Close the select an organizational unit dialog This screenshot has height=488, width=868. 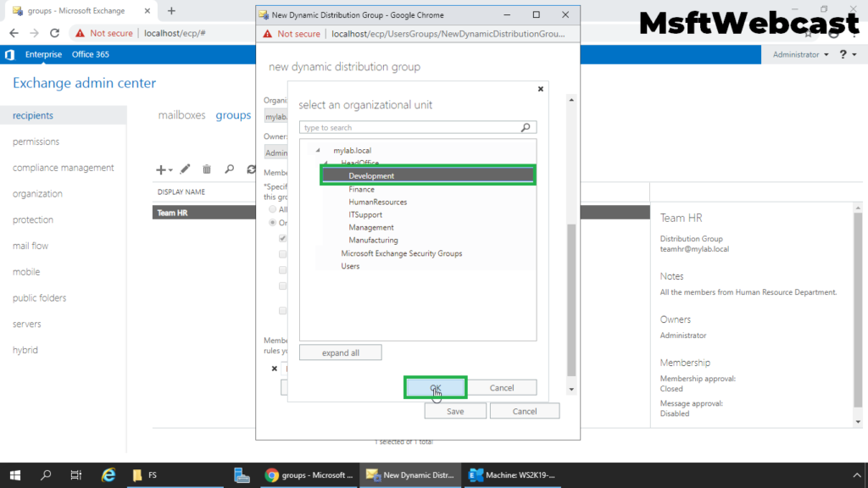point(541,89)
